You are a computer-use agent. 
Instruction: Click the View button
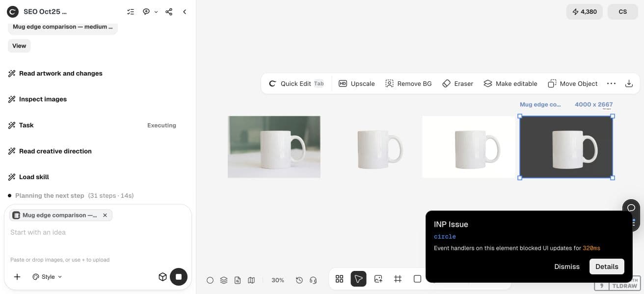click(19, 46)
